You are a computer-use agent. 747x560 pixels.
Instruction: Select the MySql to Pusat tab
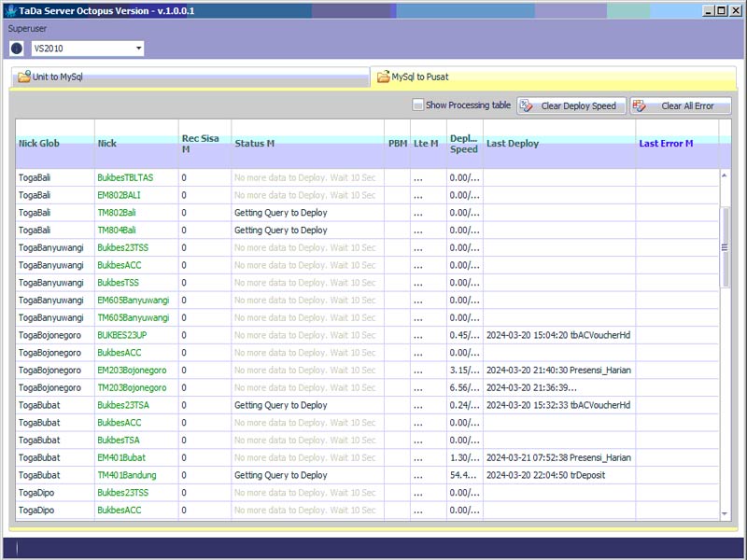(420, 77)
